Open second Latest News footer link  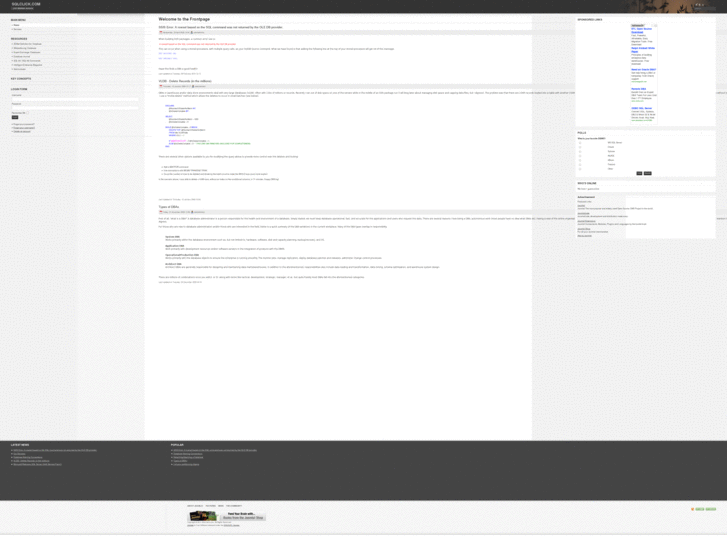(x=19, y=454)
